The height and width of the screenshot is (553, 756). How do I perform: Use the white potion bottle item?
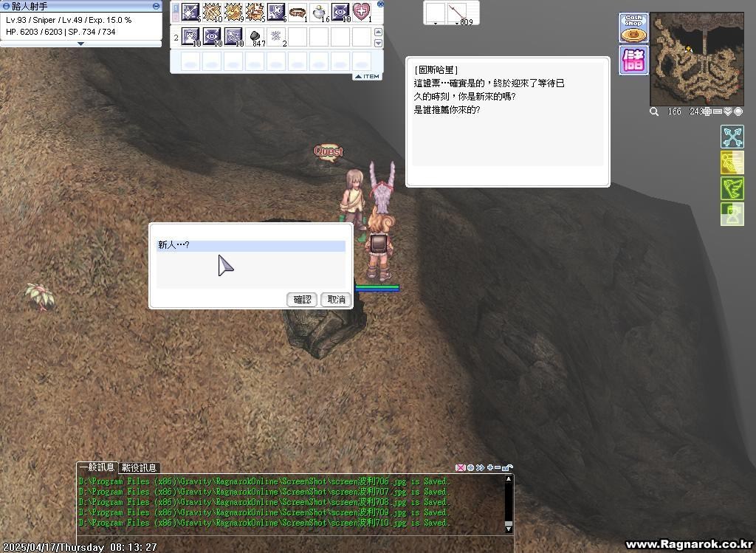[319, 12]
